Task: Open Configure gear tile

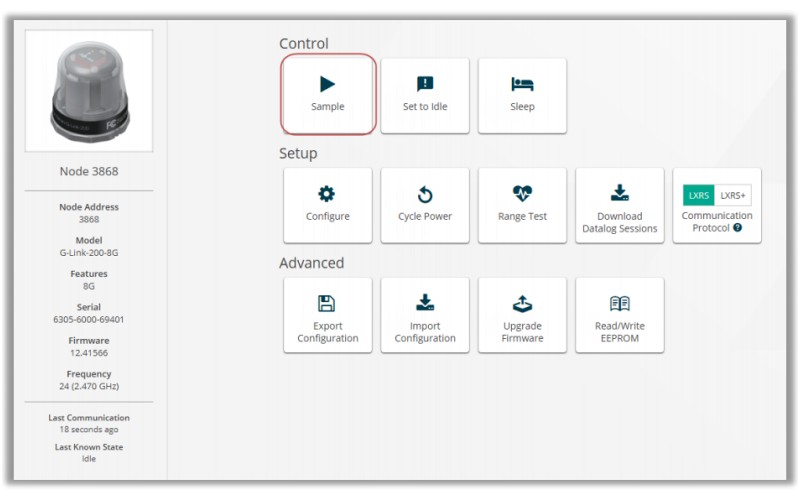Action: [327, 194]
